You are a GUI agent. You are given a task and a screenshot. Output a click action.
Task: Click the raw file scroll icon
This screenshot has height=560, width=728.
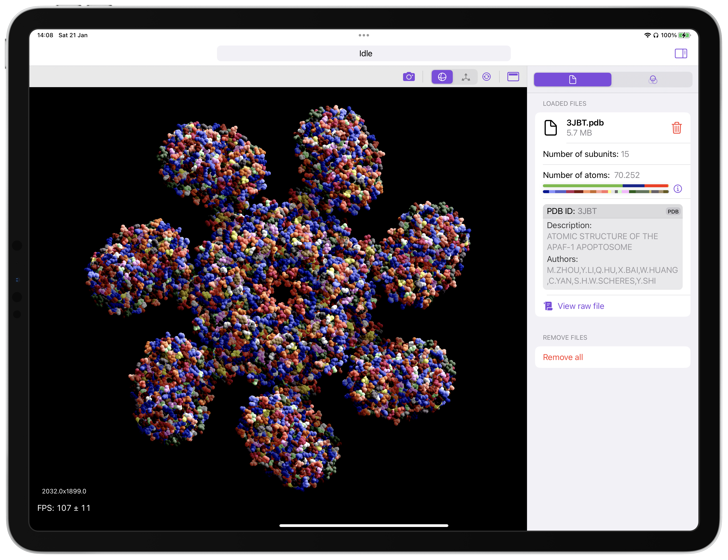(548, 306)
